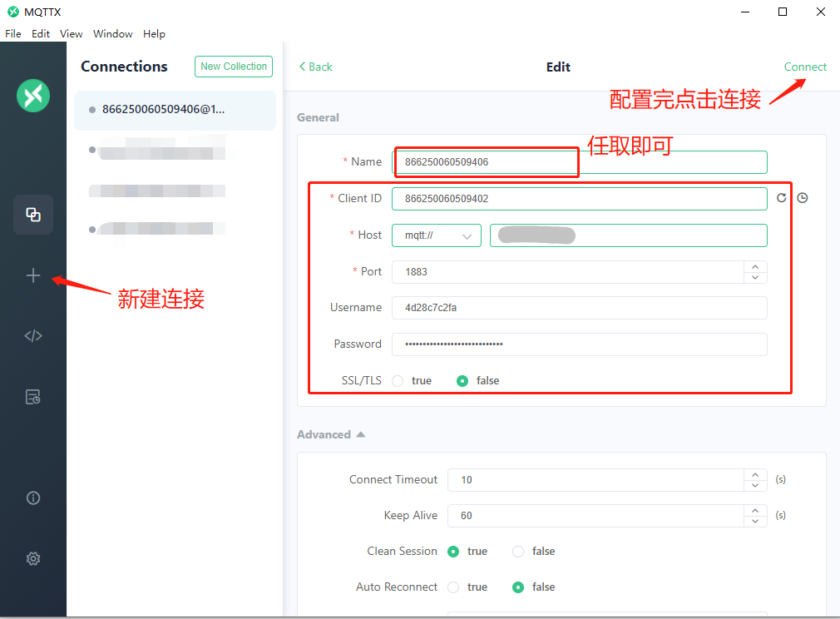Increase Keep Alive with the up arrow

pyautogui.click(x=755, y=510)
